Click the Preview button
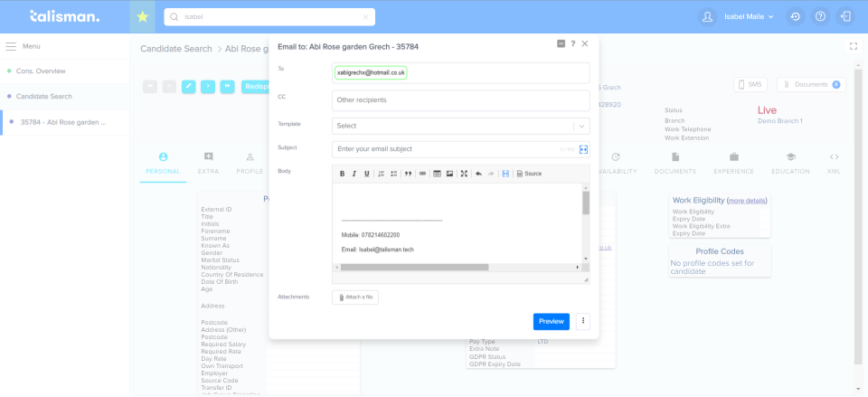Screen dimensions: 868x397 pos(551,321)
